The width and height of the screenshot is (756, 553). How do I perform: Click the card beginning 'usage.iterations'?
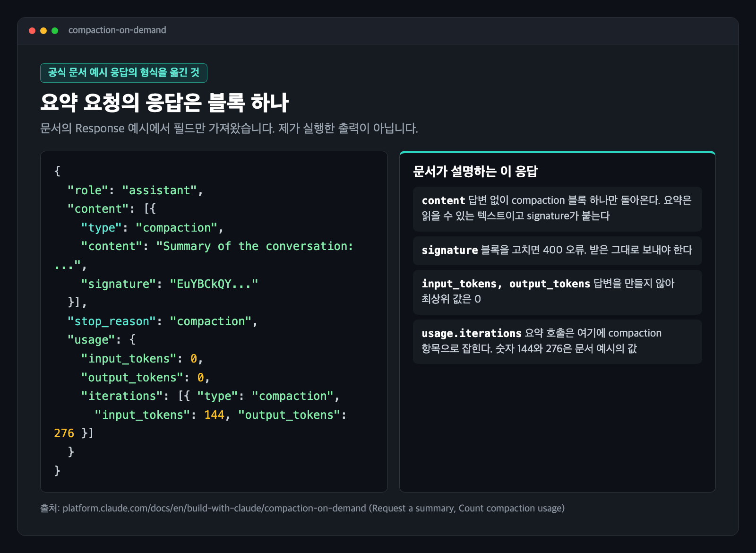[558, 342]
